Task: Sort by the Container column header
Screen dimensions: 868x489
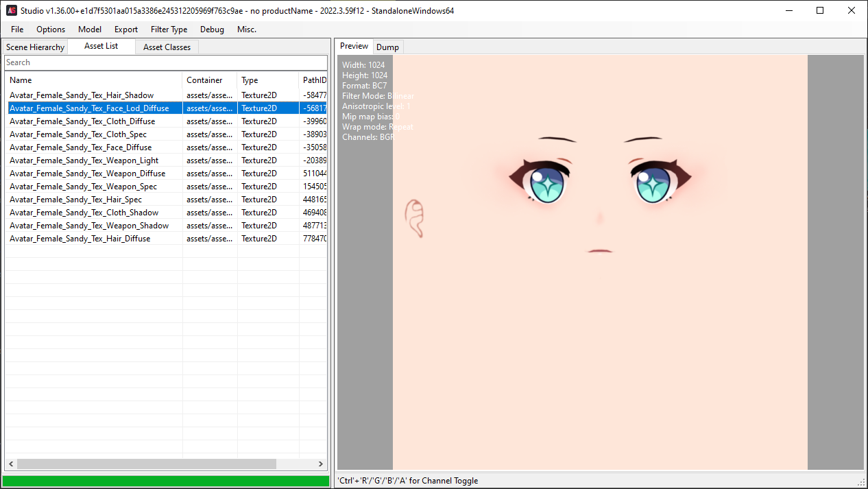Action: [210, 80]
